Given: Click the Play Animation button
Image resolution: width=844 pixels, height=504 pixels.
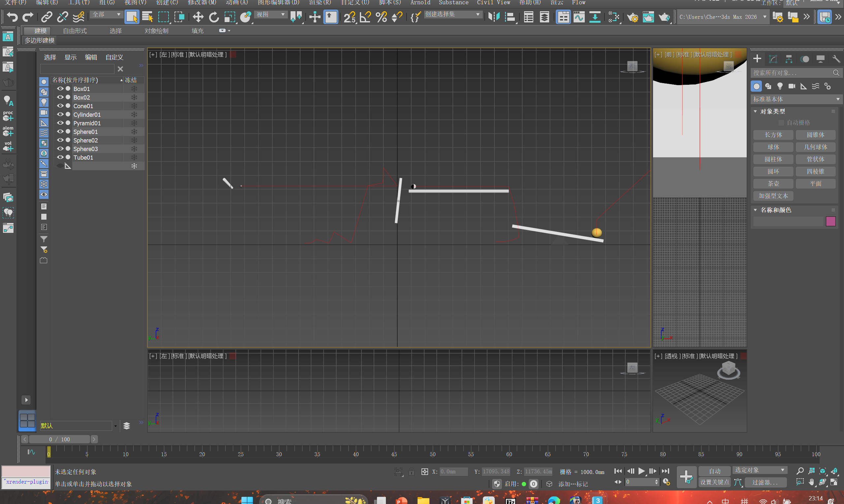Looking at the screenshot, I should [x=641, y=471].
